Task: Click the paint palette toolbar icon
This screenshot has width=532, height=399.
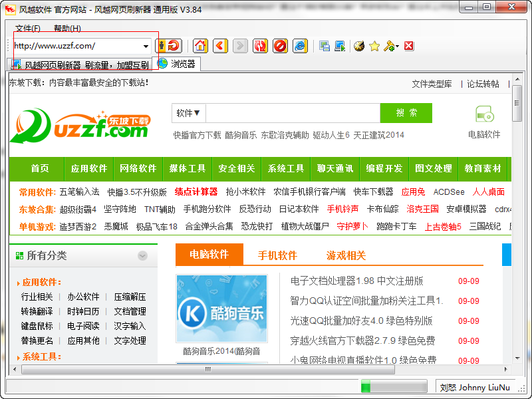Action: pos(359,46)
